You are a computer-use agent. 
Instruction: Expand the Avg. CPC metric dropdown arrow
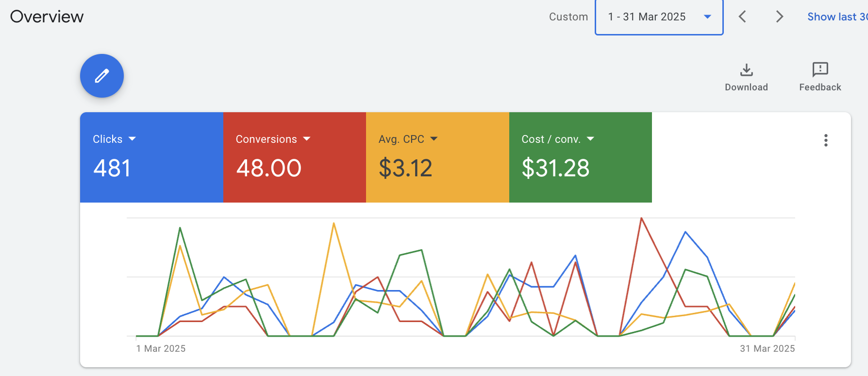pos(434,139)
